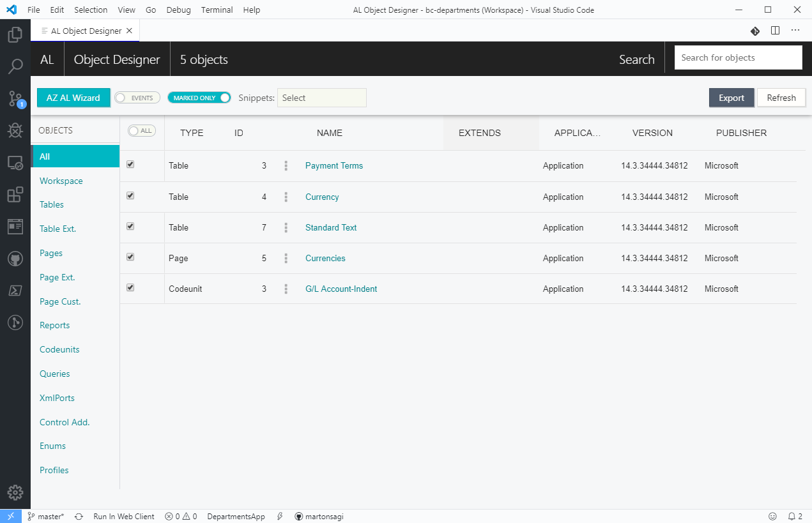Uncheck the Standard Text row checkbox

tap(130, 227)
